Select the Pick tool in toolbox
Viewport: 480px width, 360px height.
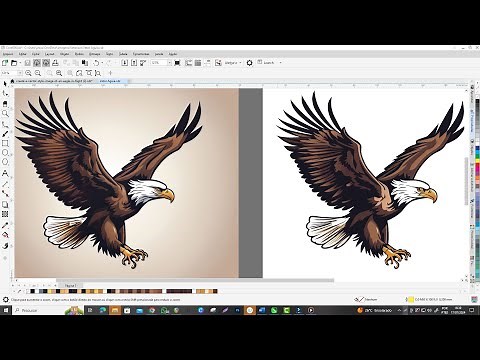5,83
